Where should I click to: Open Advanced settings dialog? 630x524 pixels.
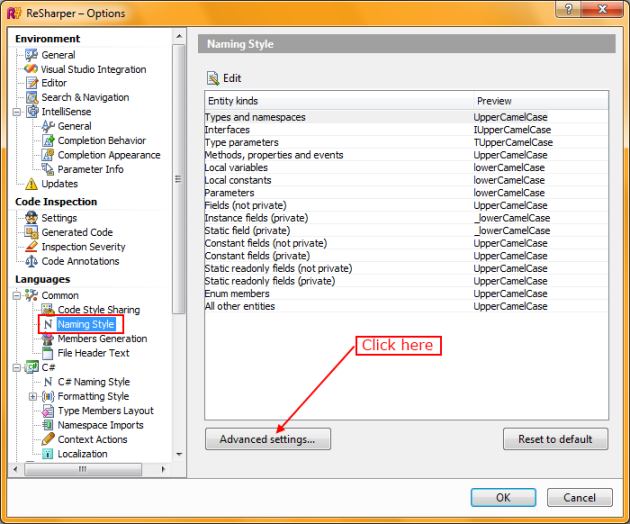pyautogui.click(x=268, y=439)
